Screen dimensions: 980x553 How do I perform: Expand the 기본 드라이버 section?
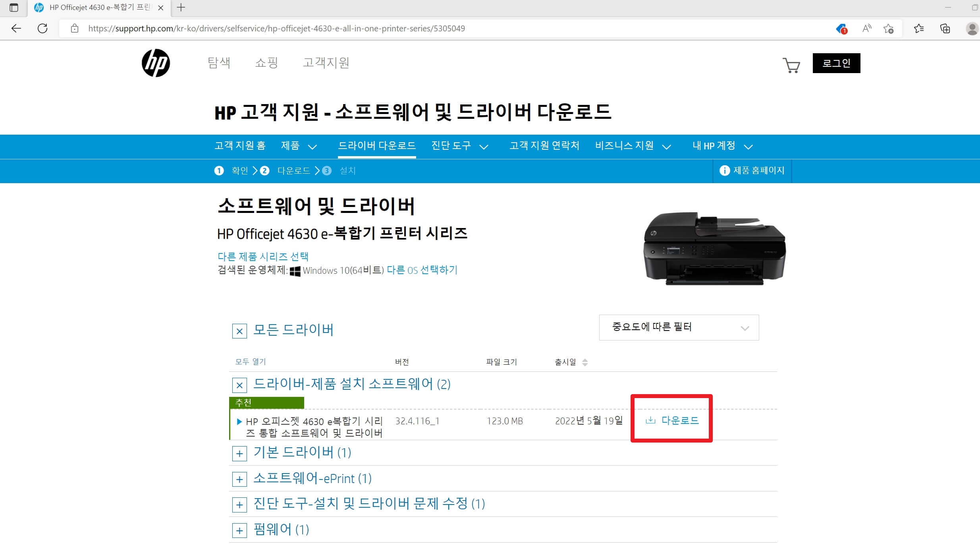(x=239, y=453)
